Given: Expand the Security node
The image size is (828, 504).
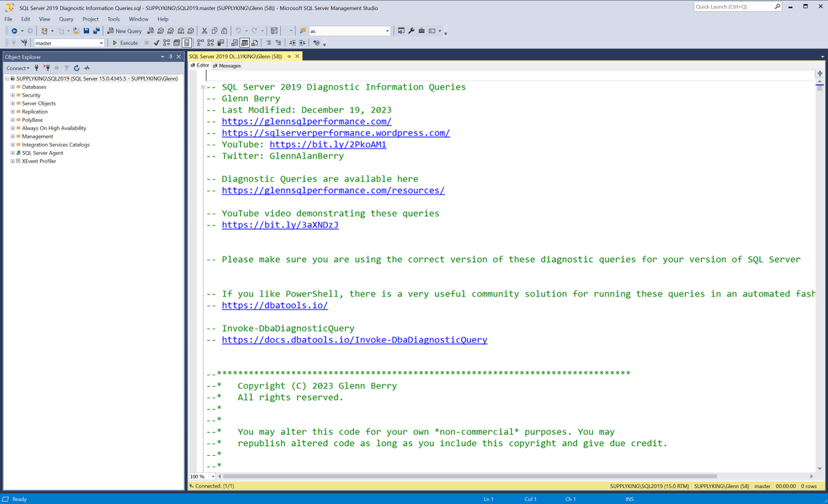Looking at the screenshot, I should pos(12,95).
